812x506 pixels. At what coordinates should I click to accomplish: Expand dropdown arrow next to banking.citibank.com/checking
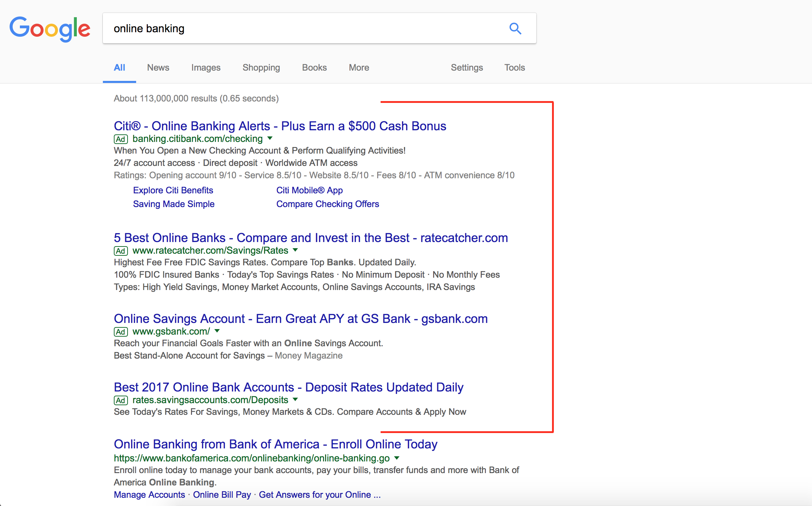(x=270, y=138)
